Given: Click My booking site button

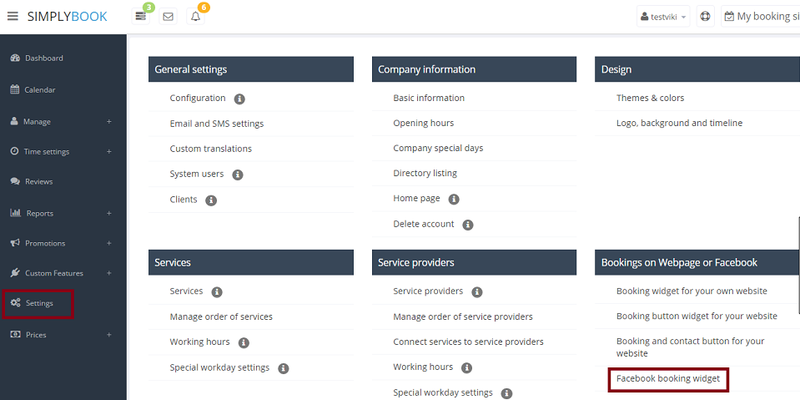Looking at the screenshot, I should (762, 17).
